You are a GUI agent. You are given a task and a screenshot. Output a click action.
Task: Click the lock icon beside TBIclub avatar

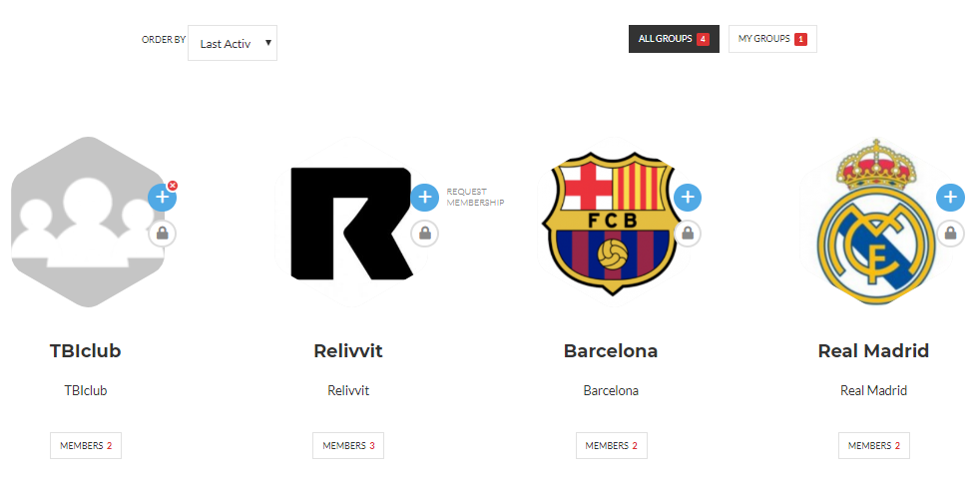[x=162, y=234]
